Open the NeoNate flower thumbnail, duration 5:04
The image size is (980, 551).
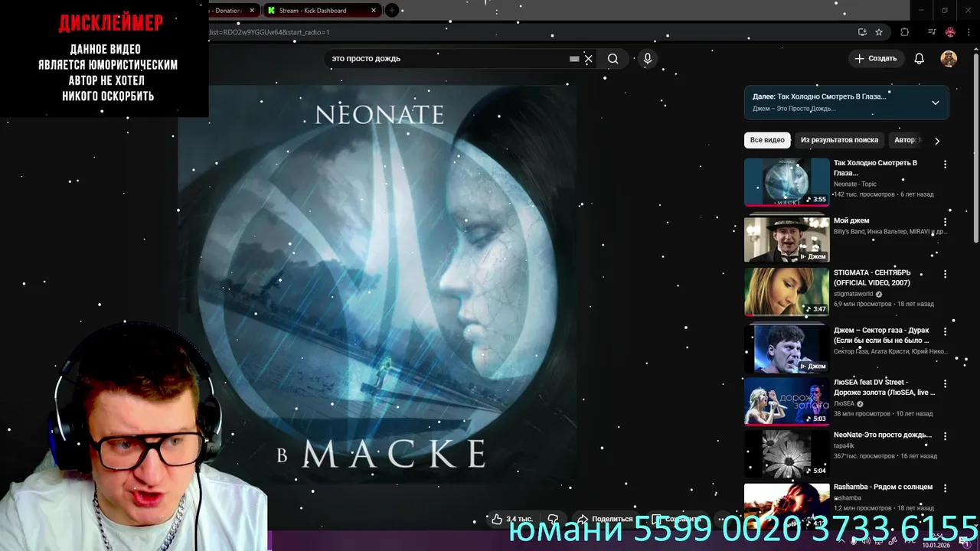pyautogui.click(x=787, y=453)
